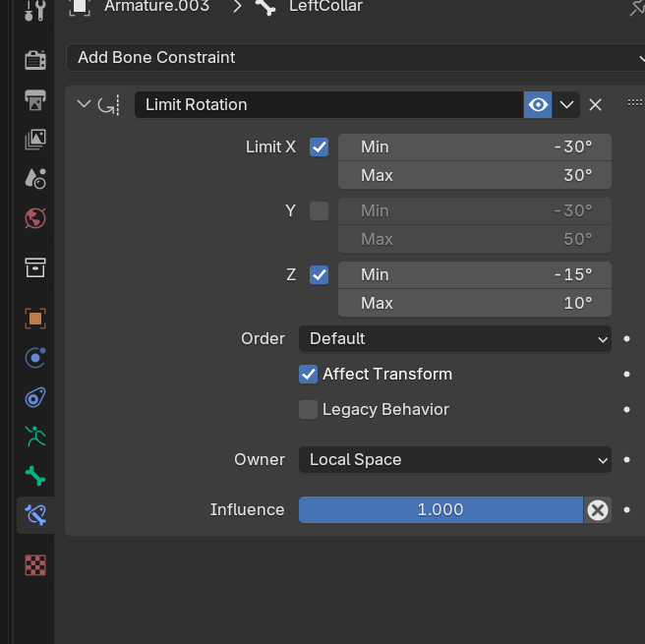Click the Y Min -30° field
The height and width of the screenshot is (644, 645).
(x=475, y=211)
